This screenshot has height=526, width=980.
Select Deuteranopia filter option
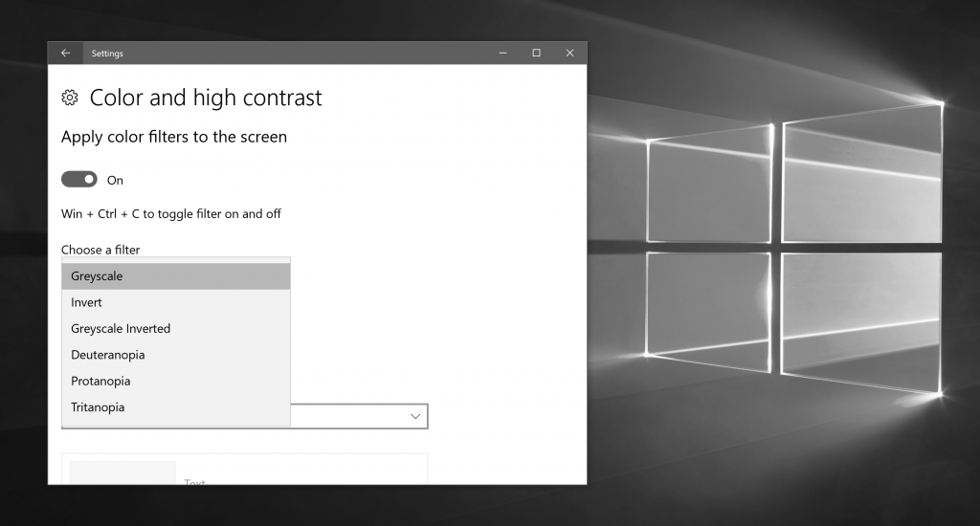tap(176, 355)
